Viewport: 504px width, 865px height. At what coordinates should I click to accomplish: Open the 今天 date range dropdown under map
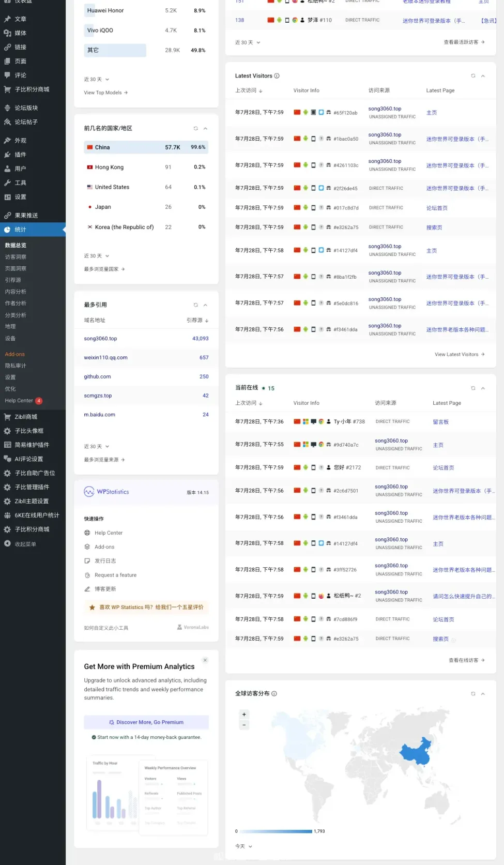243,846
